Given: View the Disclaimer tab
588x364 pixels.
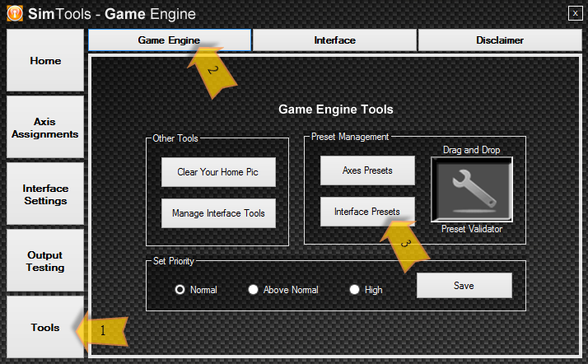Looking at the screenshot, I should 500,40.
